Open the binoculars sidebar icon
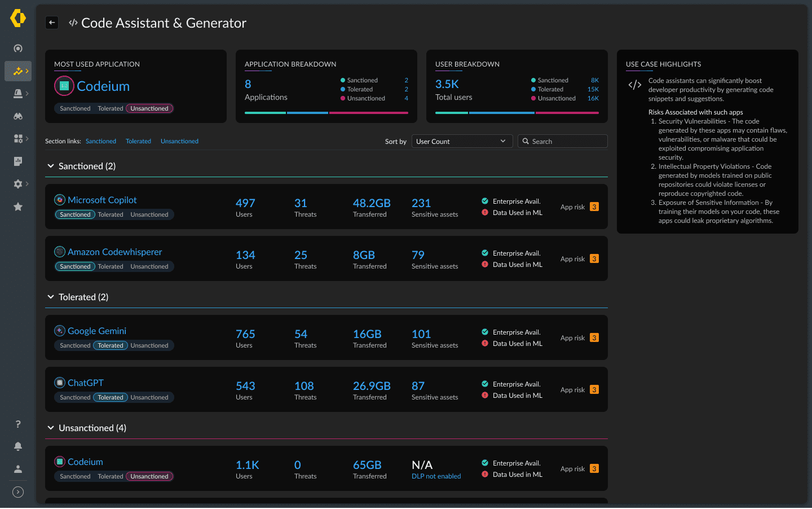Screen dimensions: 812x509 (x=18, y=116)
